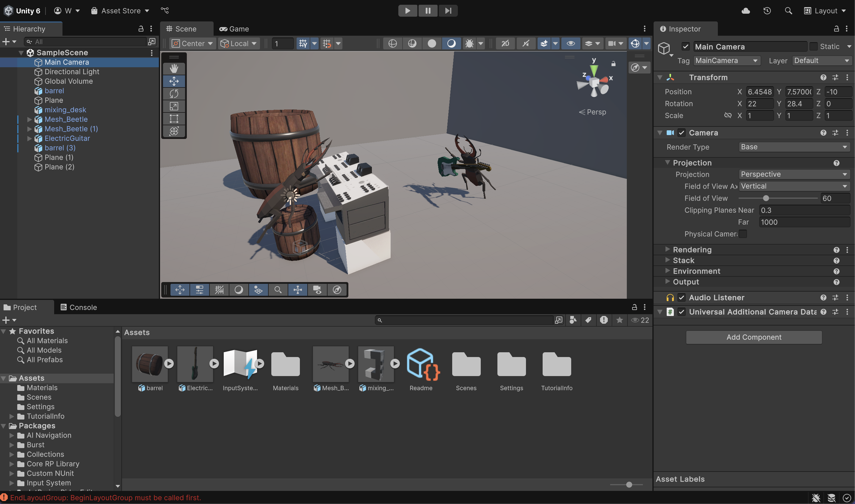The height and width of the screenshot is (504, 855).
Task: Disable the Camera component checkbox
Action: (681, 133)
